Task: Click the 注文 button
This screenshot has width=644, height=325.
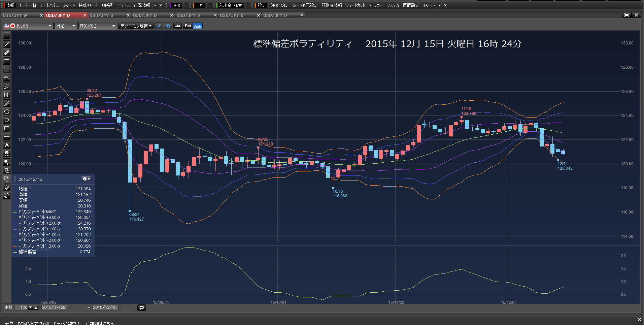Action: pyautogui.click(x=177, y=5)
